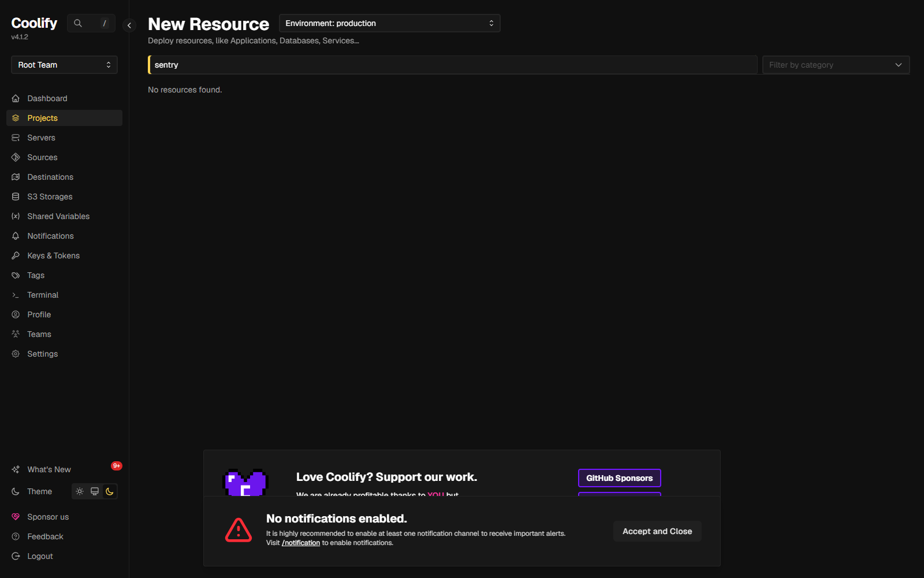Click the Dashboard home icon
This screenshot has height=578, width=924.
coord(16,98)
